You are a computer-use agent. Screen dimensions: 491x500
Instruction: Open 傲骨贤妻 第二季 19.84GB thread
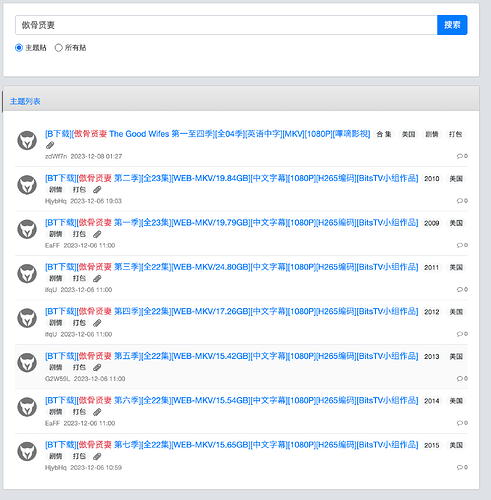click(231, 178)
